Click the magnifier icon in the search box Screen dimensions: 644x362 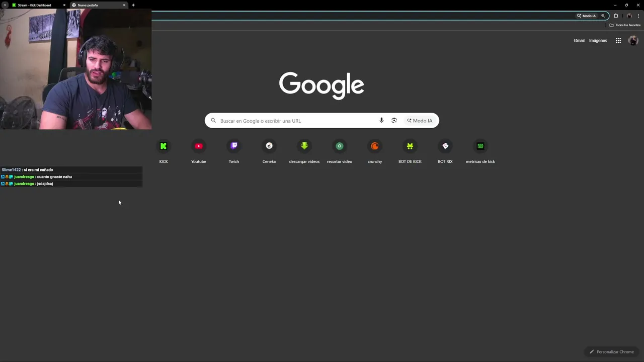pyautogui.click(x=213, y=120)
